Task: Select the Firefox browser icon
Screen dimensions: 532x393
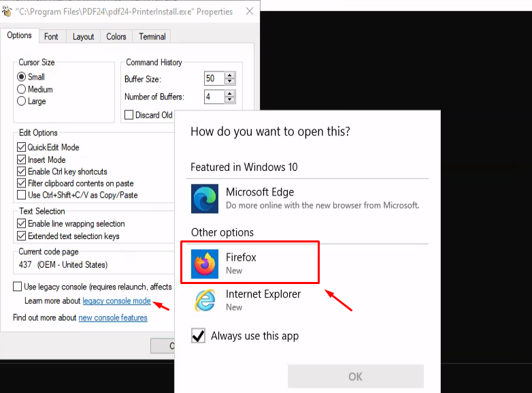Action: click(205, 264)
